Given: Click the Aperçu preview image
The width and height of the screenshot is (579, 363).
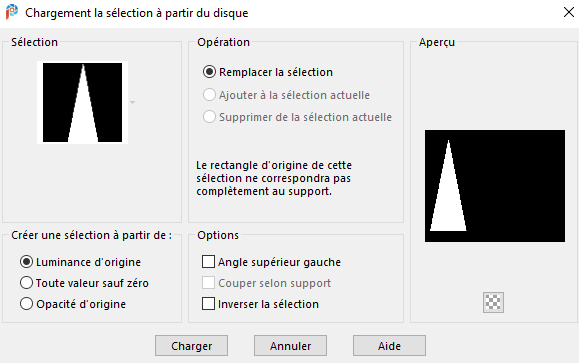Looking at the screenshot, I should point(495,186).
